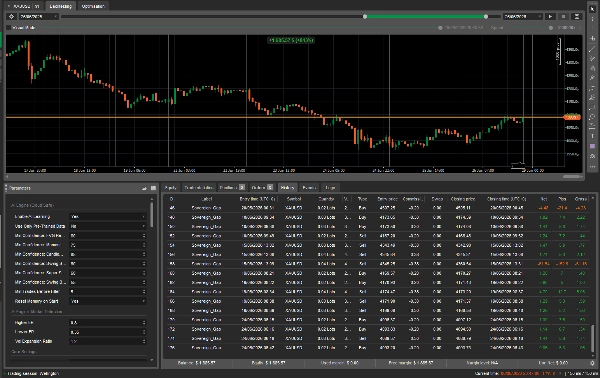This screenshot has width=600, height=378.
Task: Click the Parameters panel vertical scrollbar
Action: click(x=152, y=214)
